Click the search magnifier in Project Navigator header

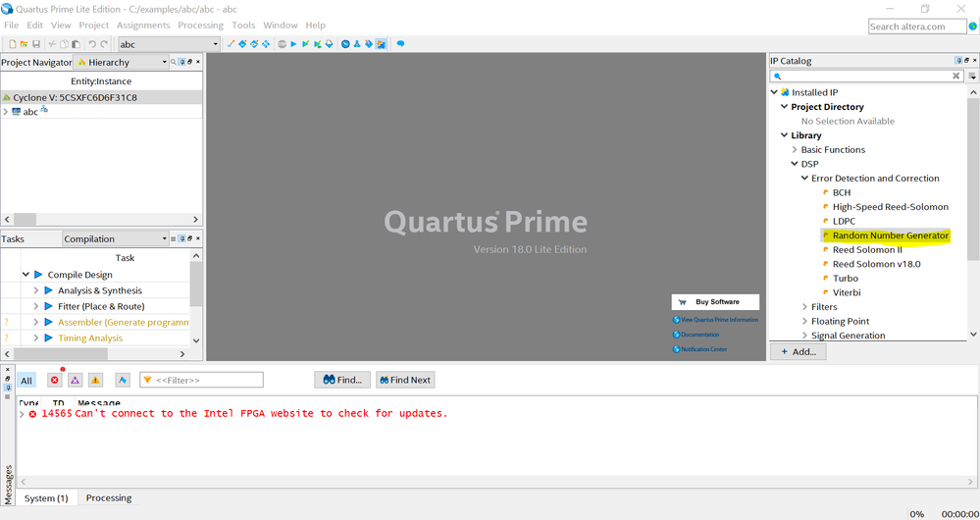tap(173, 62)
